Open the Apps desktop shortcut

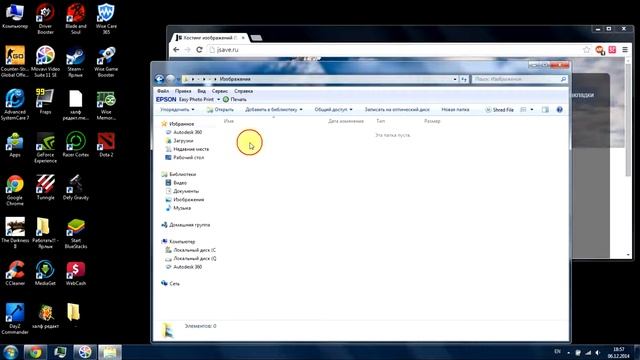[x=15, y=145]
